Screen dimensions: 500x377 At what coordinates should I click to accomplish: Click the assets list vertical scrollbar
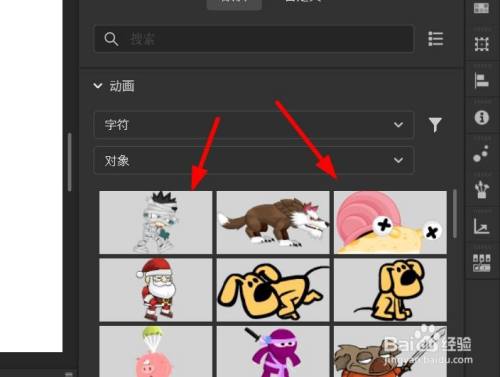(x=455, y=214)
